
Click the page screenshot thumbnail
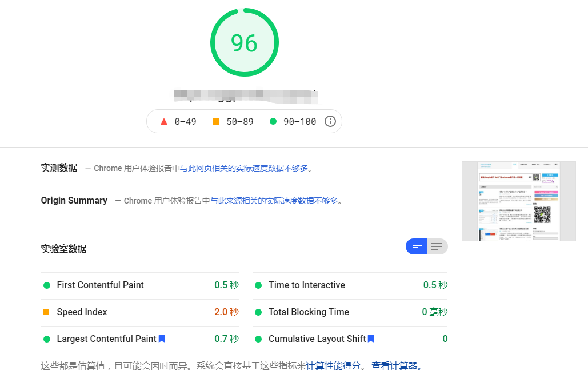pyautogui.click(x=519, y=201)
